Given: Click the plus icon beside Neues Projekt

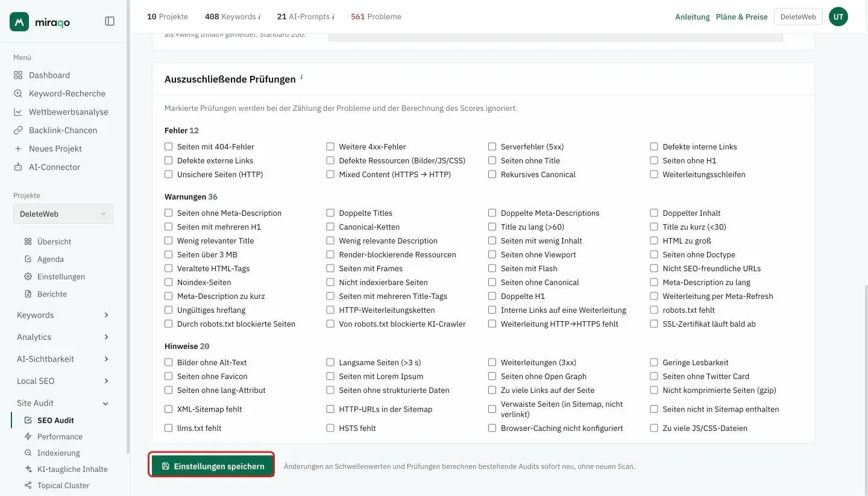Looking at the screenshot, I should point(18,149).
